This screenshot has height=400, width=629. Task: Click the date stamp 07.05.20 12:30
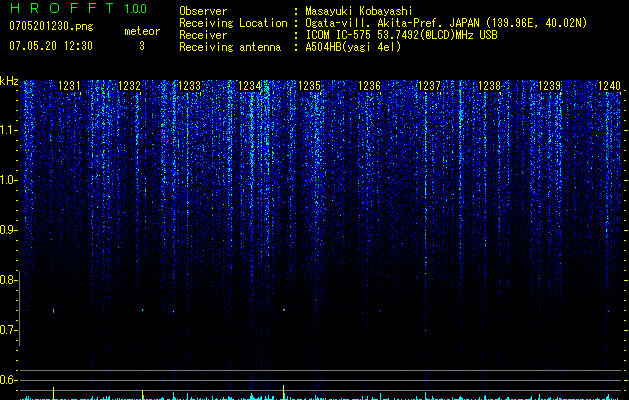51,46
